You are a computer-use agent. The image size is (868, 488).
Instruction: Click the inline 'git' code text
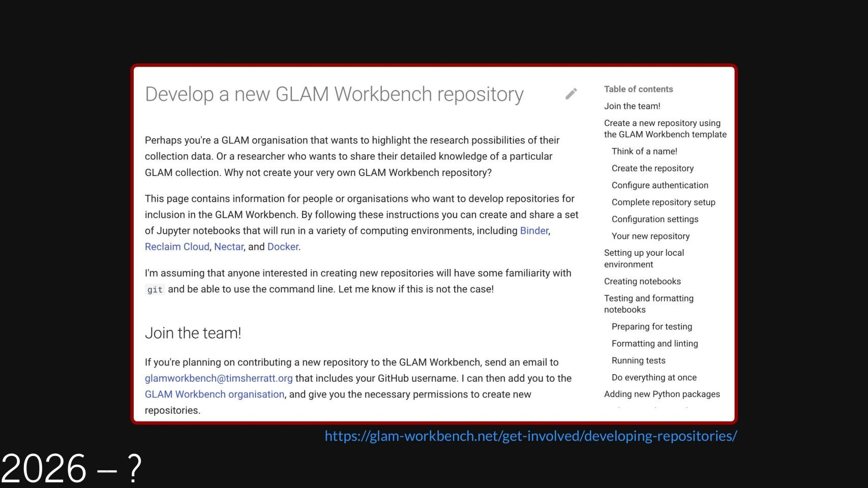pos(155,290)
